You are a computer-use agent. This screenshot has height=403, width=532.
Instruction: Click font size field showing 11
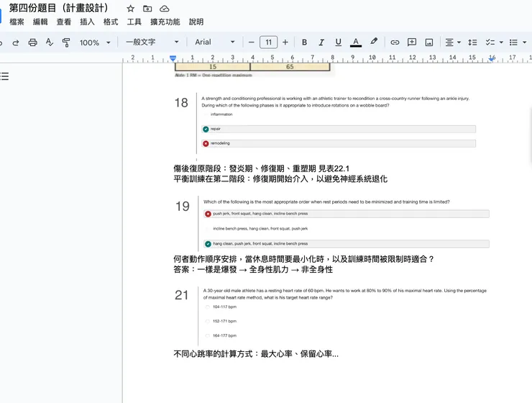[268, 42]
